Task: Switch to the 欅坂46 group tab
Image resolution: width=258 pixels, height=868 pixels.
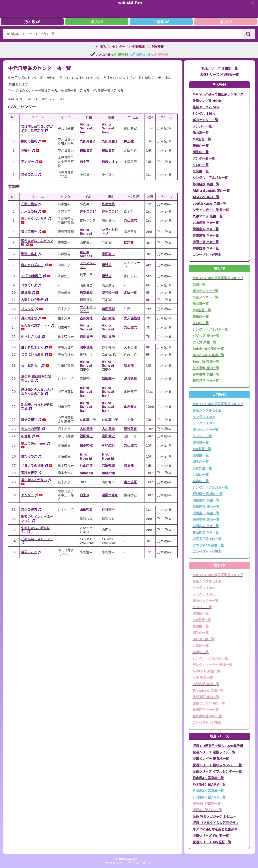Action: click(x=97, y=22)
